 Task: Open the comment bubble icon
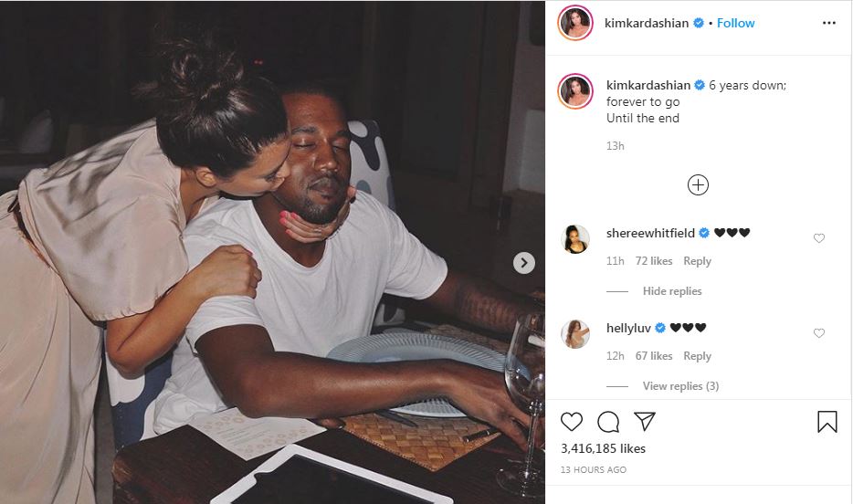tap(608, 421)
